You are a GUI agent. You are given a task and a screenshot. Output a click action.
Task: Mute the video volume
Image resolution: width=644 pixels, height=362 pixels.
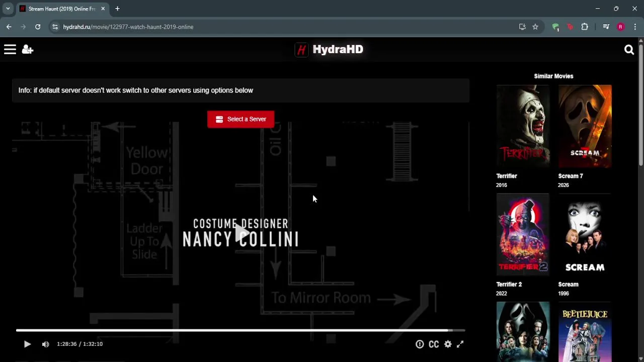click(45, 344)
